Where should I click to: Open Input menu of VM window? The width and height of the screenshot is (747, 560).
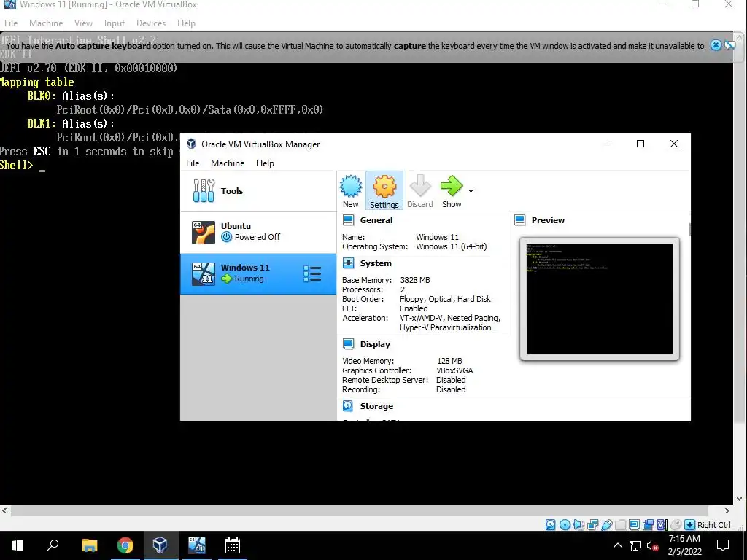point(115,23)
